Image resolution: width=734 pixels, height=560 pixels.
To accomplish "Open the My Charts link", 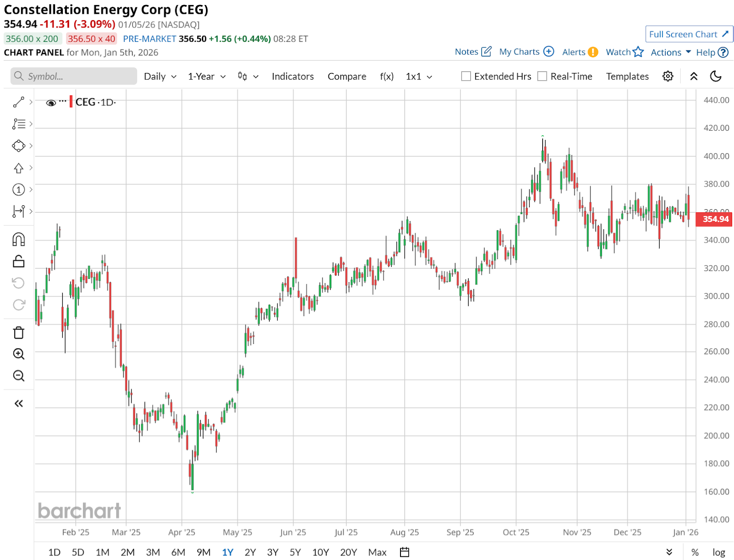I will coord(519,51).
